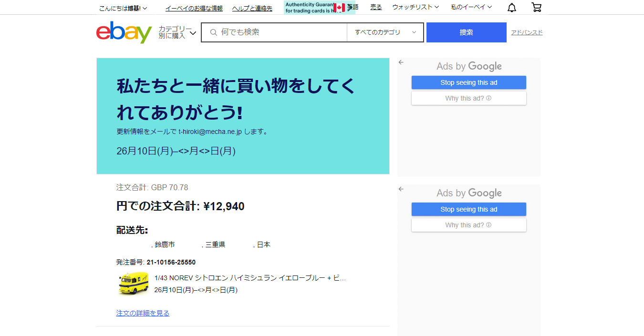
Task: Click back arrow on lower Google ad
Action: (401, 189)
